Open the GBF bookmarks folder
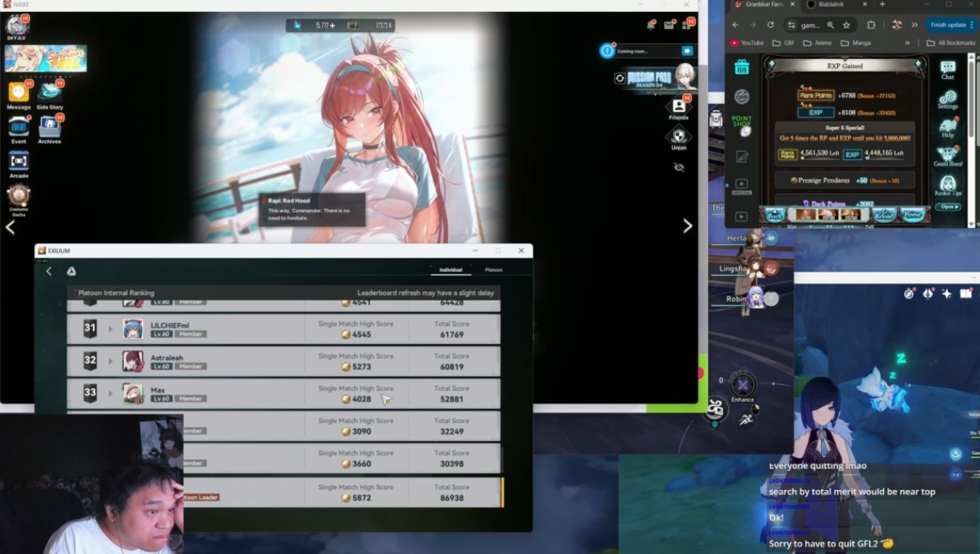 point(784,43)
